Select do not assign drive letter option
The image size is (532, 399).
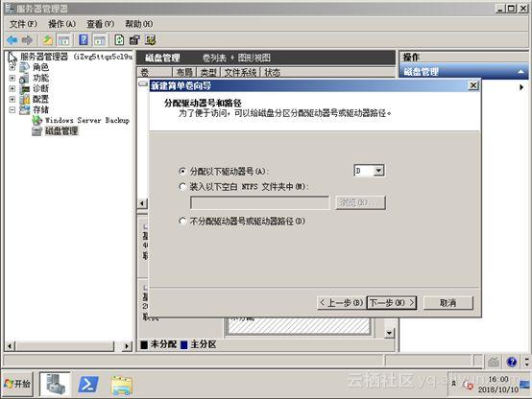pyautogui.click(x=182, y=221)
